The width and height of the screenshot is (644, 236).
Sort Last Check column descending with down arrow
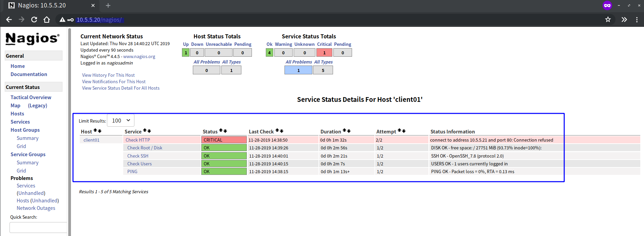[x=281, y=131]
